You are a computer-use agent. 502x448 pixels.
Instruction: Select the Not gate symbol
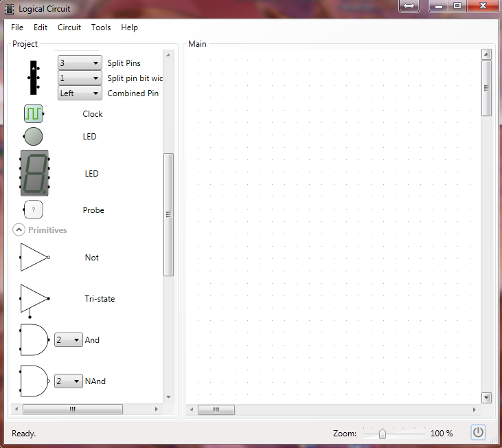[34, 257]
